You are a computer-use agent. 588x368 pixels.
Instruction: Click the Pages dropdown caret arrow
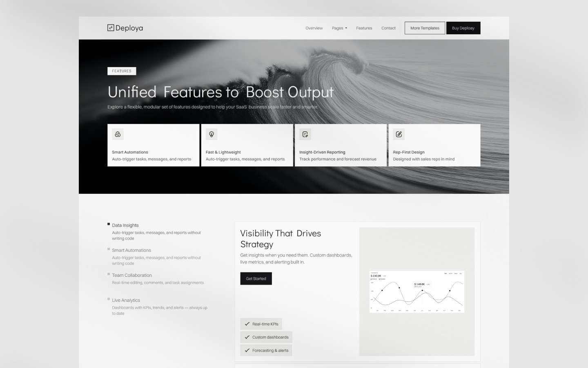click(346, 28)
